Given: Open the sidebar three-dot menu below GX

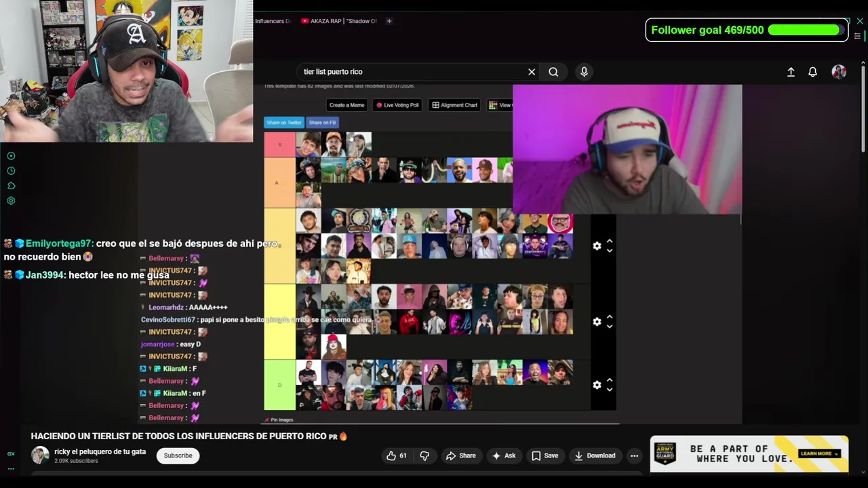Looking at the screenshot, I should click(x=11, y=468).
